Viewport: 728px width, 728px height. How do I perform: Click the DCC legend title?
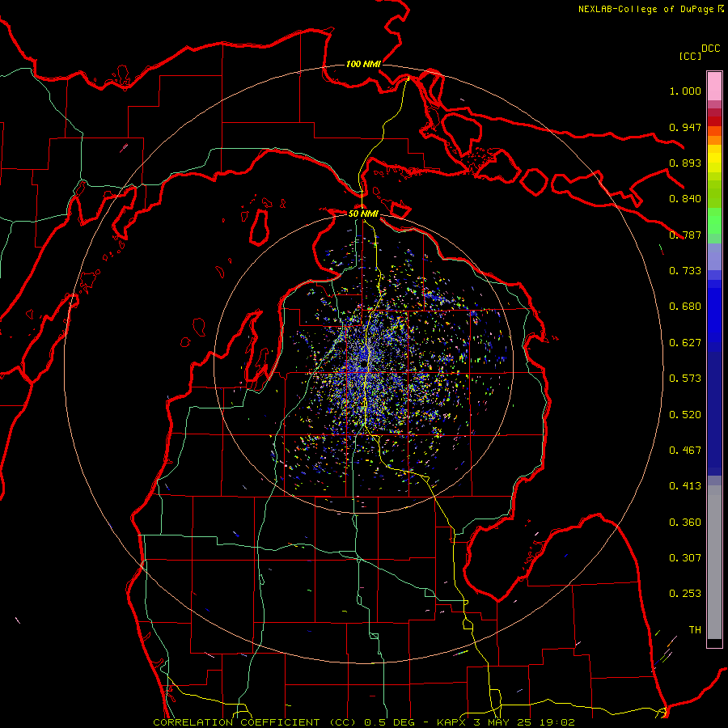click(x=711, y=49)
